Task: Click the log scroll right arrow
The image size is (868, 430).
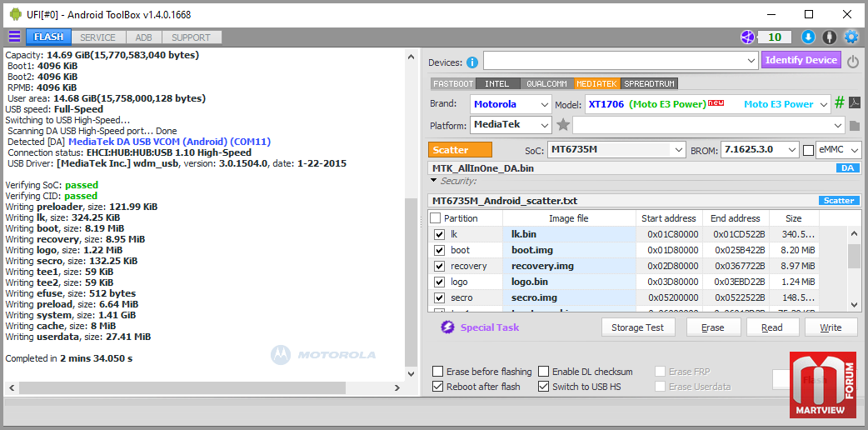Action: pos(397,387)
